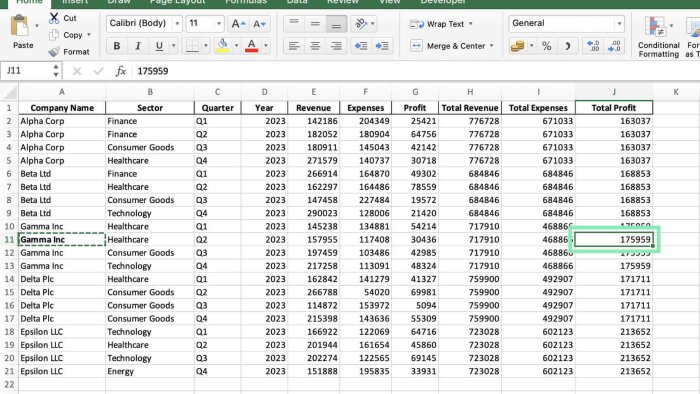Toggle Underline formatting
This screenshot has width=700, height=394.
pyautogui.click(x=159, y=46)
